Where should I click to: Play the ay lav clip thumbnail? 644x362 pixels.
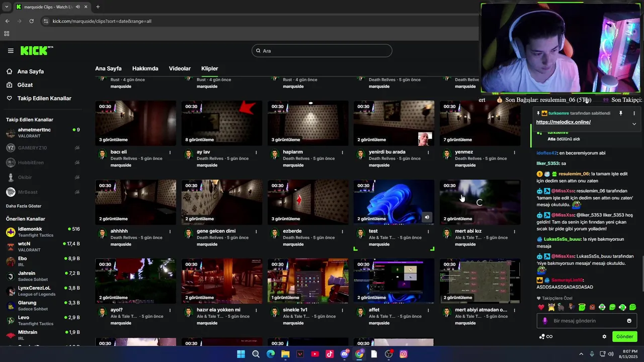coord(222,123)
